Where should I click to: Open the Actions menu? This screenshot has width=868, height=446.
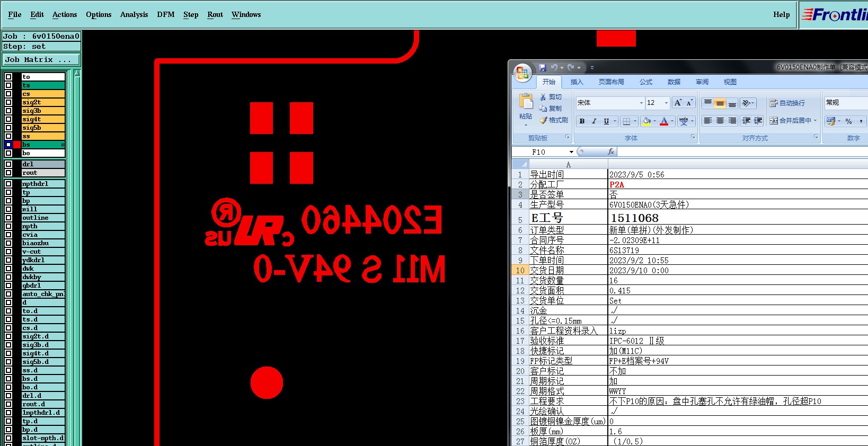pyautogui.click(x=65, y=14)
